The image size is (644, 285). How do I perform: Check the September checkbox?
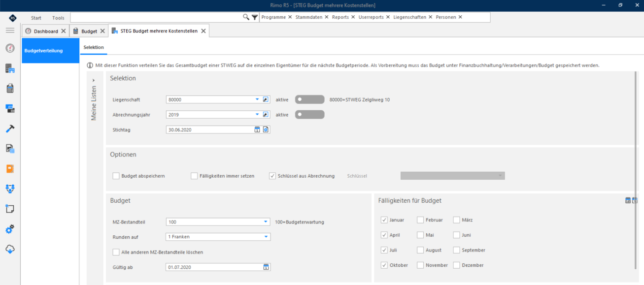point(457,250)
